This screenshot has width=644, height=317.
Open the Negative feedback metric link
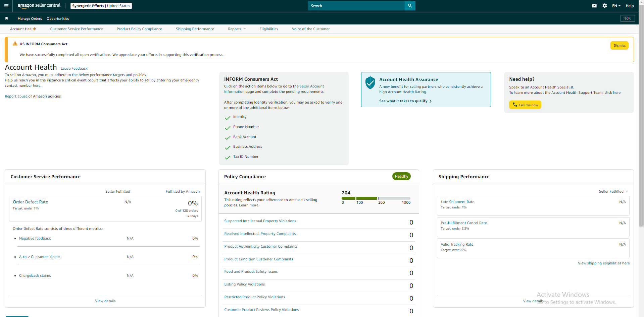(x=35, y=238)
